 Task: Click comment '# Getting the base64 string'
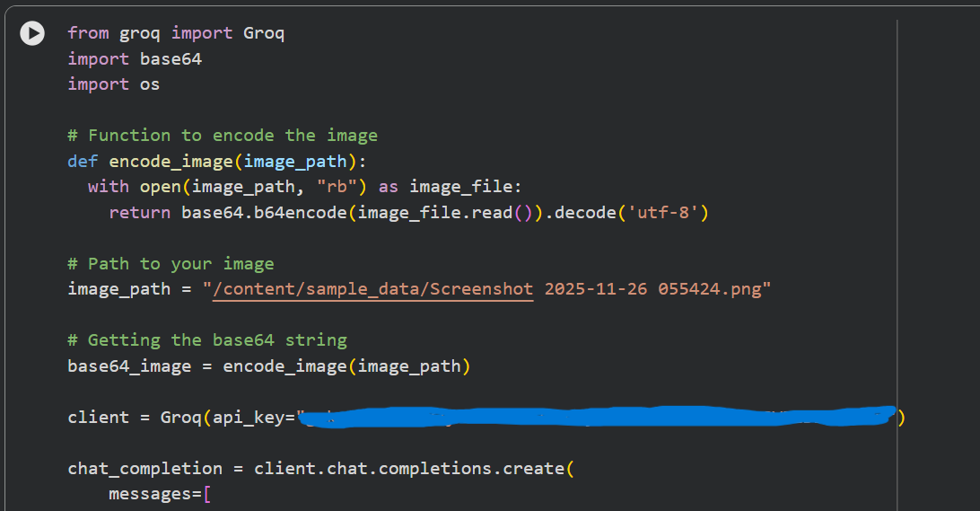207,340
